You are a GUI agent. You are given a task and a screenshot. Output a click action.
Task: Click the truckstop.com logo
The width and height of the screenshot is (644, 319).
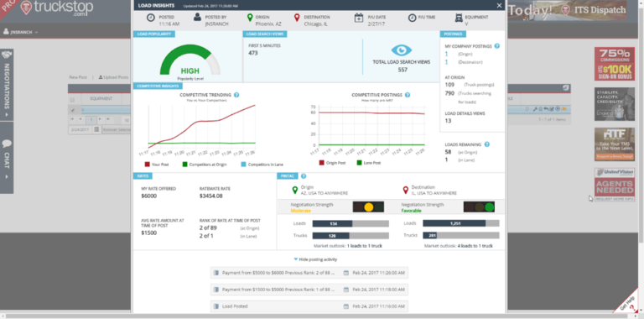[57, 8]
